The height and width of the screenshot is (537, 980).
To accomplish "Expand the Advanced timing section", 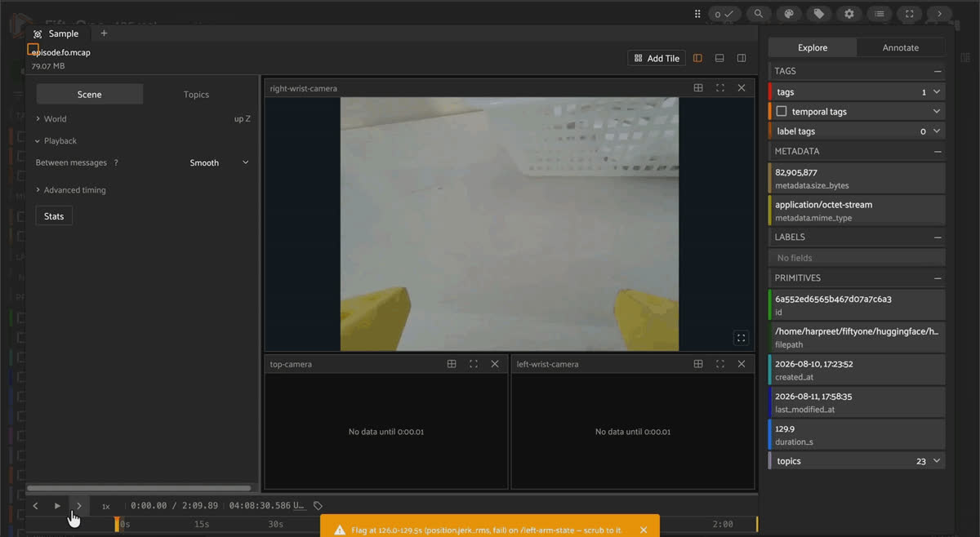I will tap(70, 190).
